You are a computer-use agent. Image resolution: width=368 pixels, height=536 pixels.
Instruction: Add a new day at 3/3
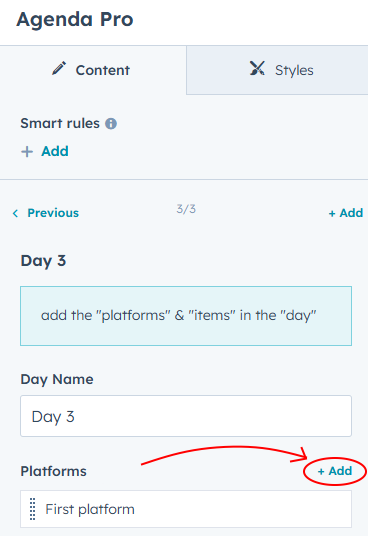click(x=345, y=213)
